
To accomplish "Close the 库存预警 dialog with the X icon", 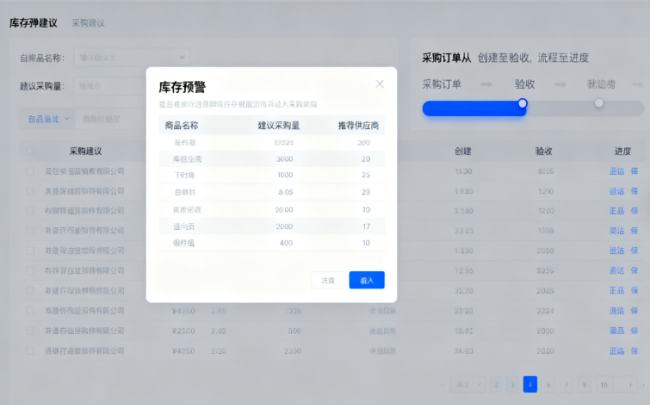I will [380, 84].
